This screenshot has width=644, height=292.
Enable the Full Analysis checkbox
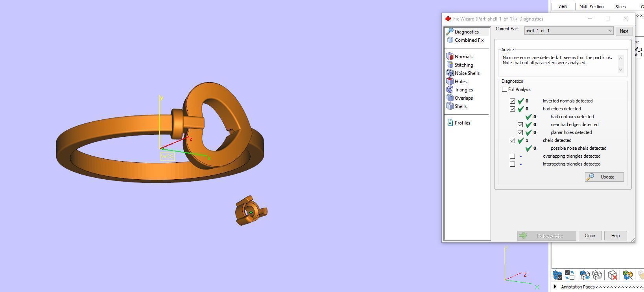pyautogui.click(x=505, y=89)
